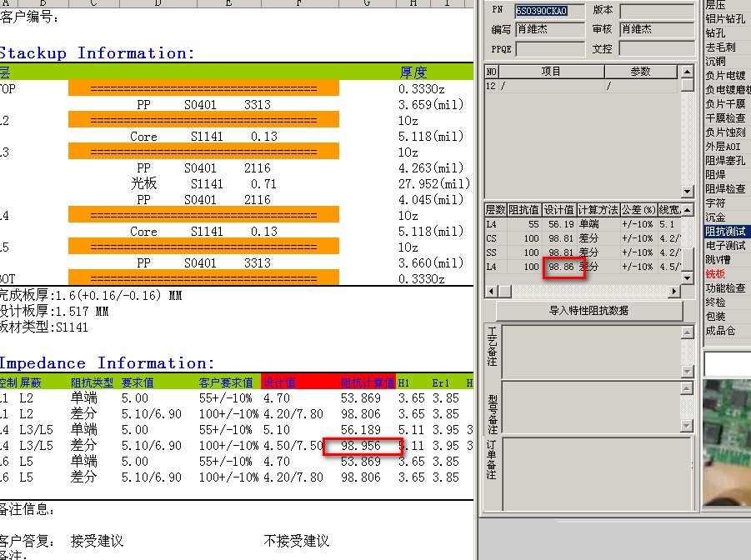Screen dimensions: 751x560
Task: Select the PN field value 6S0390CKA0
Action: (x=542, y=11)
